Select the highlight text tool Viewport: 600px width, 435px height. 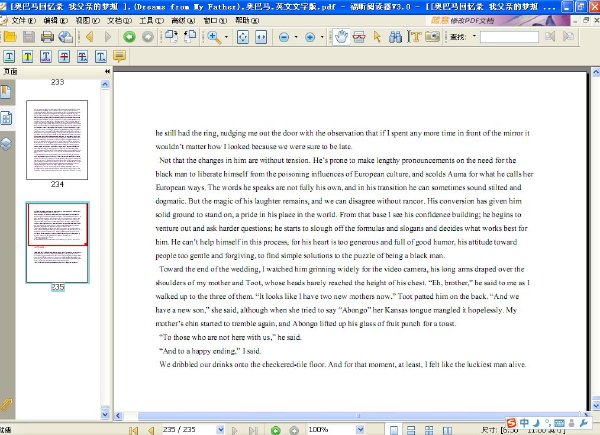click(x=28, y=57)
